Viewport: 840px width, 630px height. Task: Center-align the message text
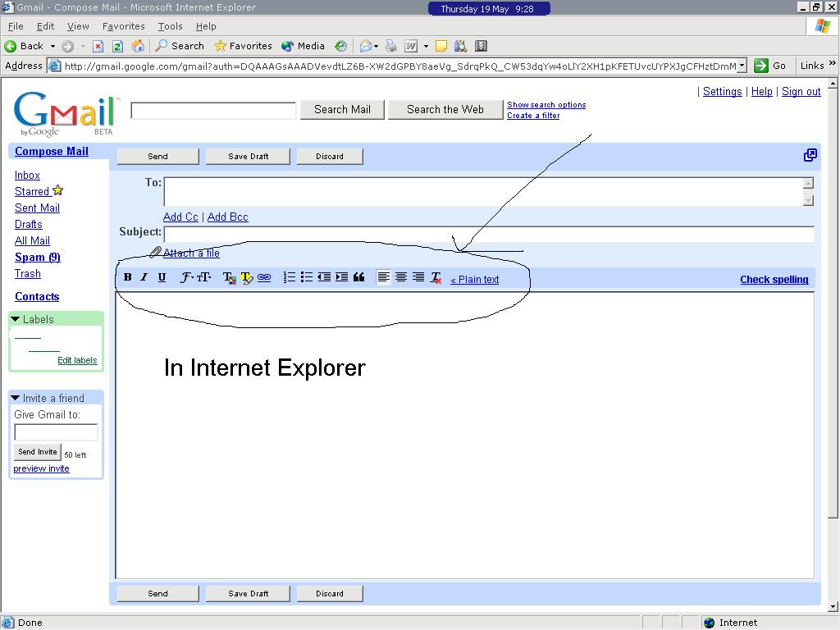(401, 277)
